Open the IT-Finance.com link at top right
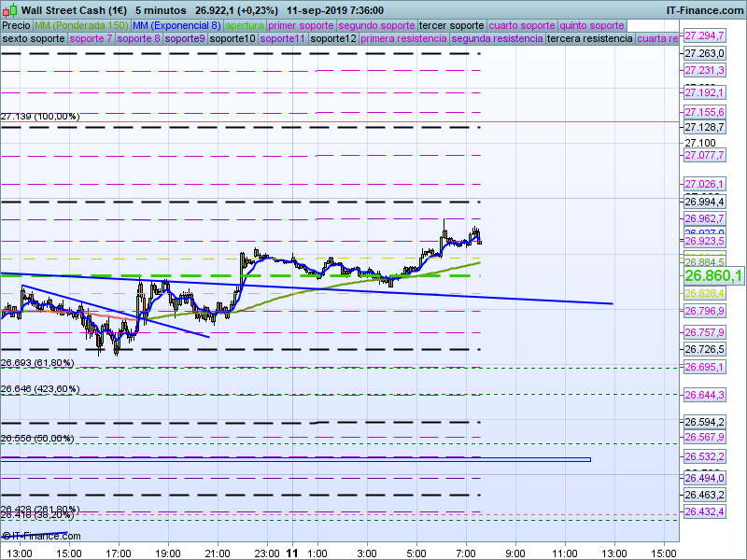Viewport: 747px width, 560px height. click(705, 10)
